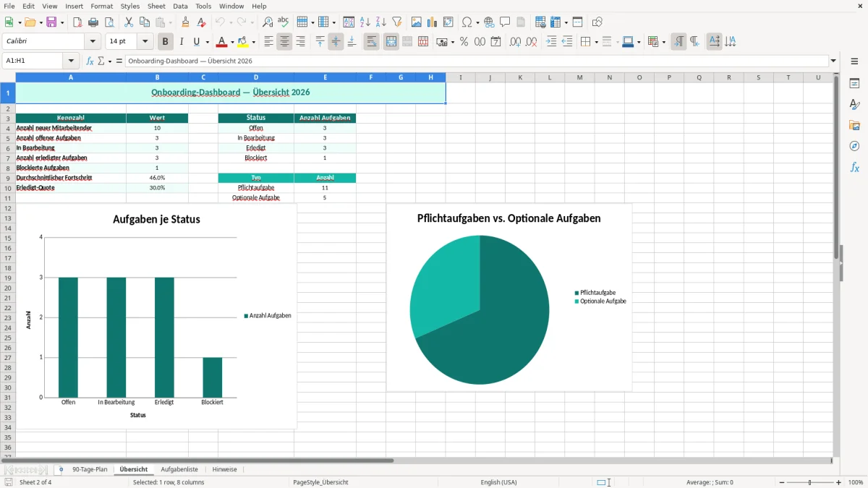Open Background Color dropdown arrow

253,42
